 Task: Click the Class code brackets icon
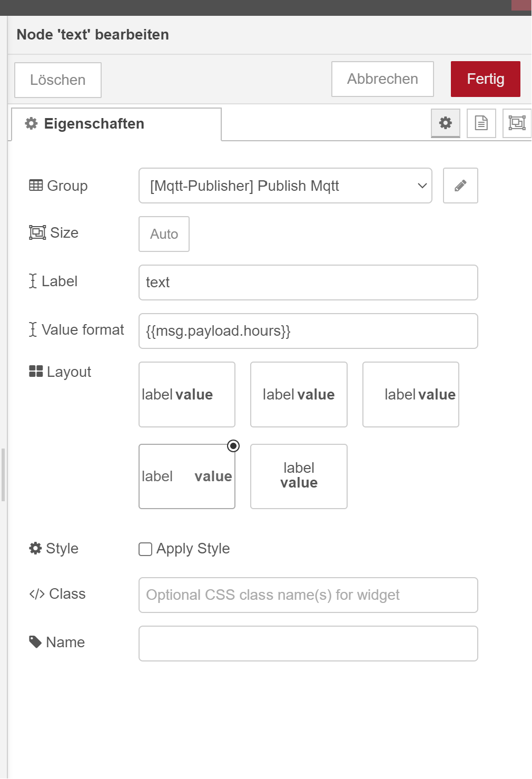pos(37,594)
